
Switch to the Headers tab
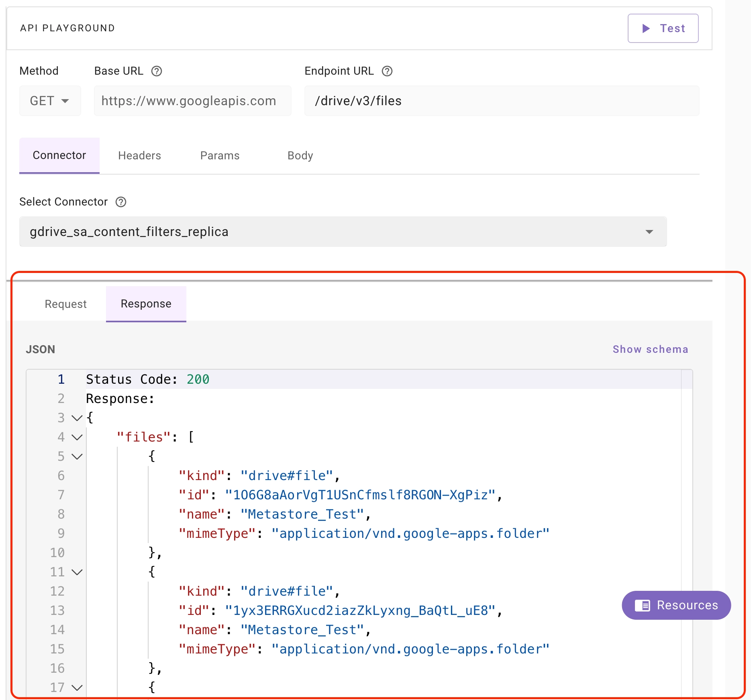coord(139,156)
